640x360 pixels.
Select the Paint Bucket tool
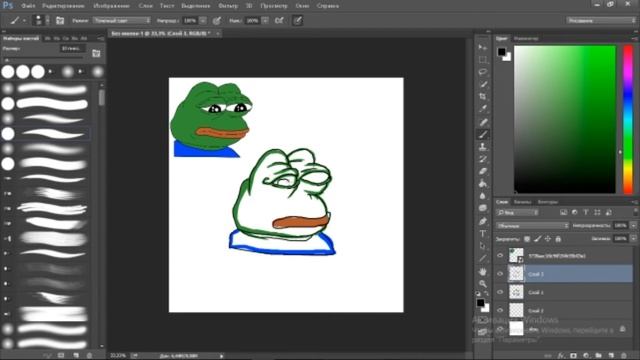[483, 184]
